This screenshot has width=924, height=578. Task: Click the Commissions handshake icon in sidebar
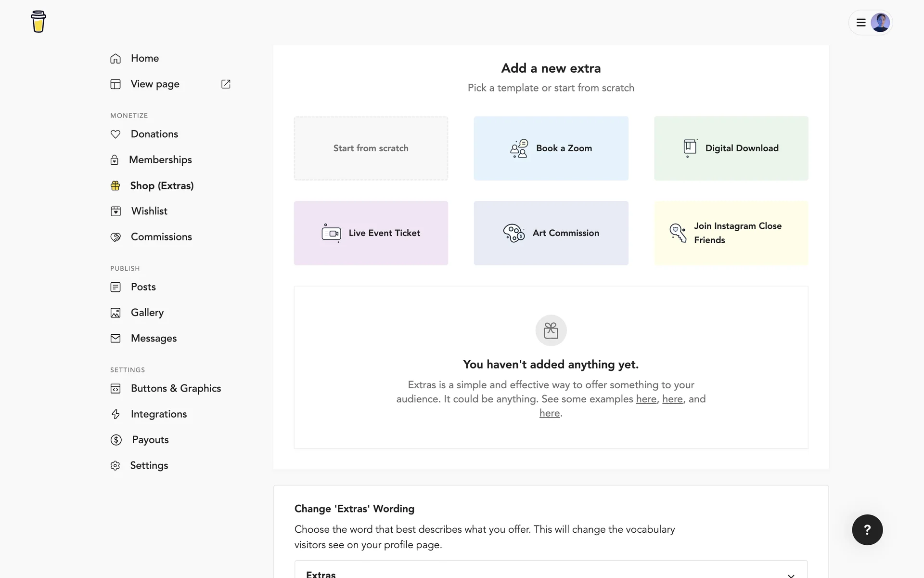[x=115, y=237]
